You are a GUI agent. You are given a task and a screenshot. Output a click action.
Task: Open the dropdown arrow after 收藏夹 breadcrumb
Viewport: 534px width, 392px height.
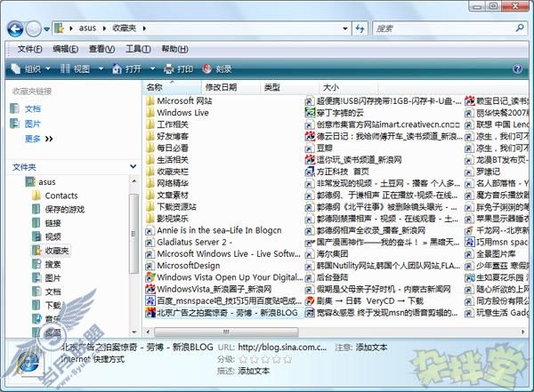(x=144, y=28)
